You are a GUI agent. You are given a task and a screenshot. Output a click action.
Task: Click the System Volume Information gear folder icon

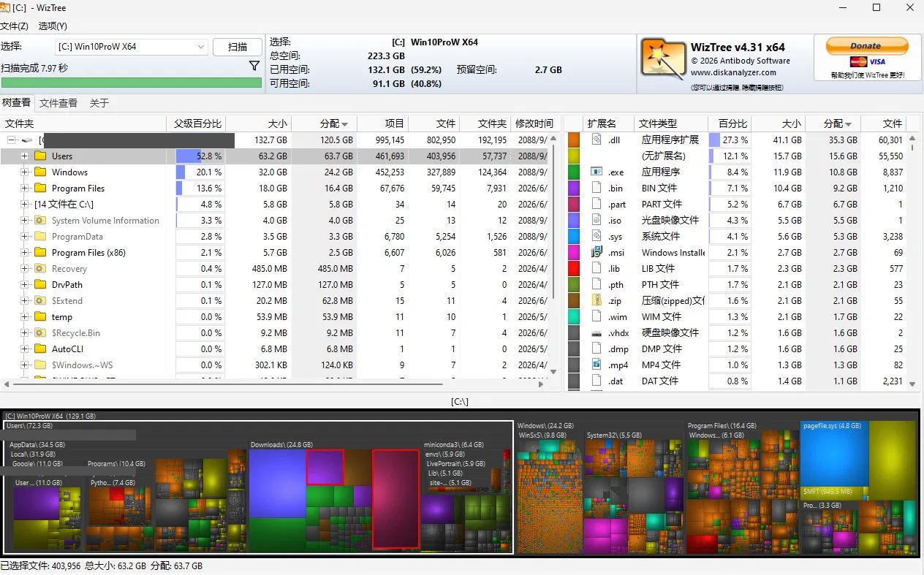click(40, 221)
